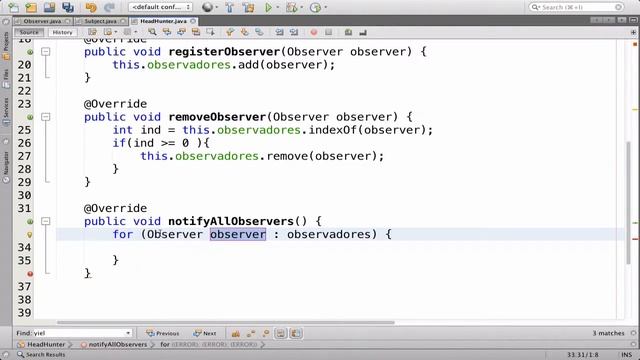640x360 pixels.
Task: Switch to the Subject.java tab
Action: 101,21
